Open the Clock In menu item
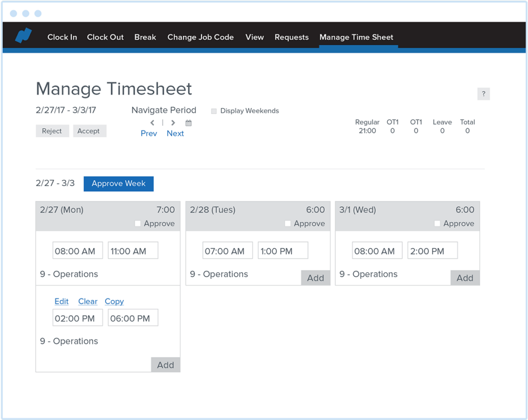The width and height of the screenshot is (528, 420). [62, 37]
